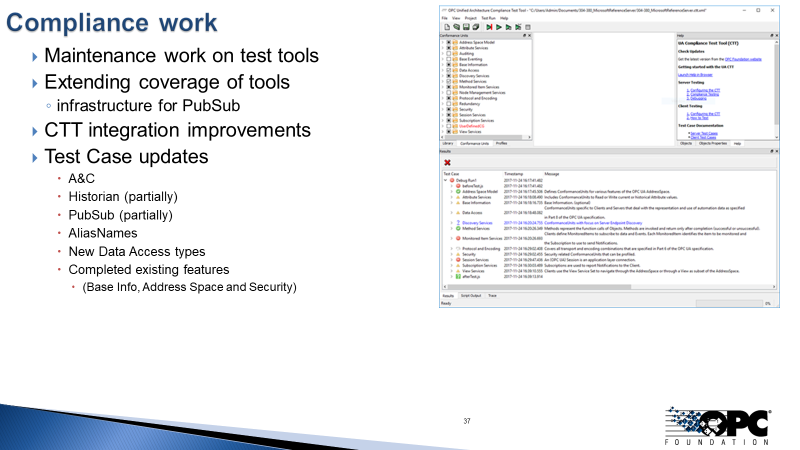Click the Message column header
The height and width of the screenshot is (450, 800).
point(552,174)
